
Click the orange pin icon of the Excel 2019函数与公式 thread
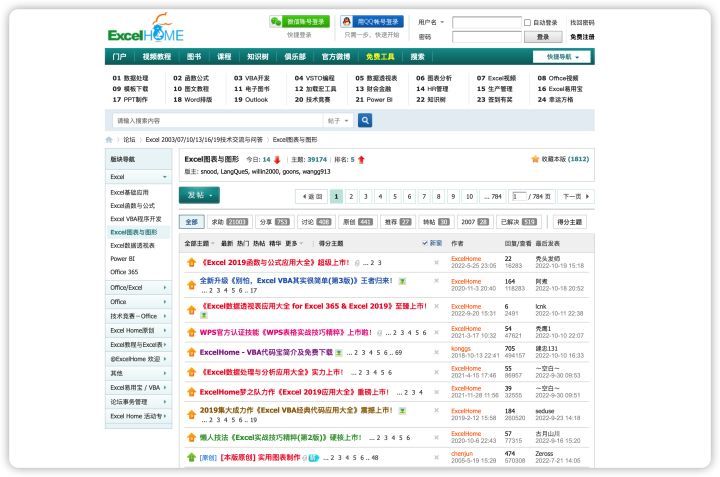191,263
